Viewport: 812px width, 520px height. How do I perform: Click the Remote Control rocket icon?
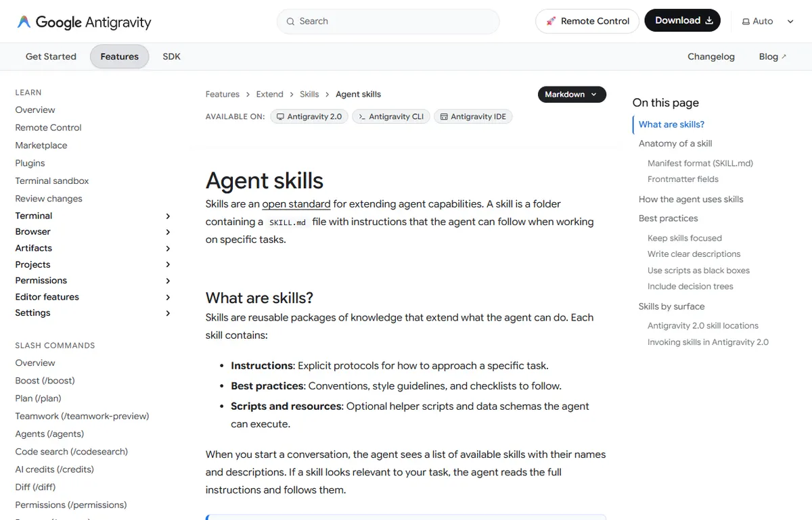point(551,21)
